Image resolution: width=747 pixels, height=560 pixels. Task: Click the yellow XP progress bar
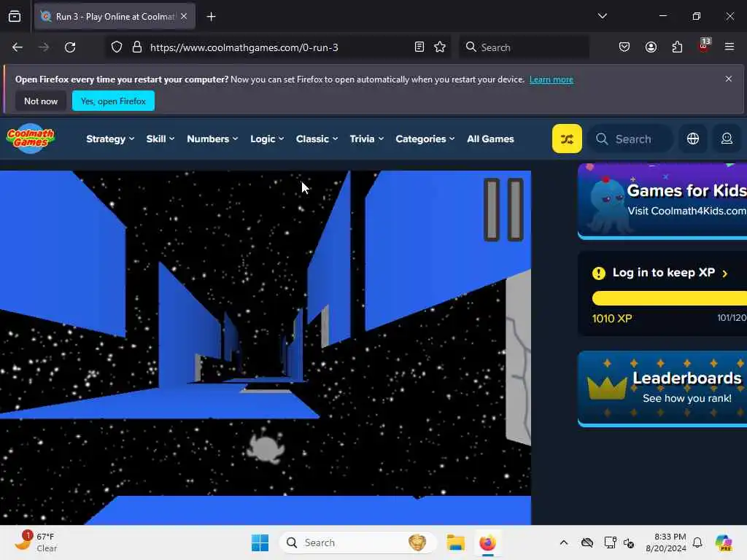click(x=670, y=298)
